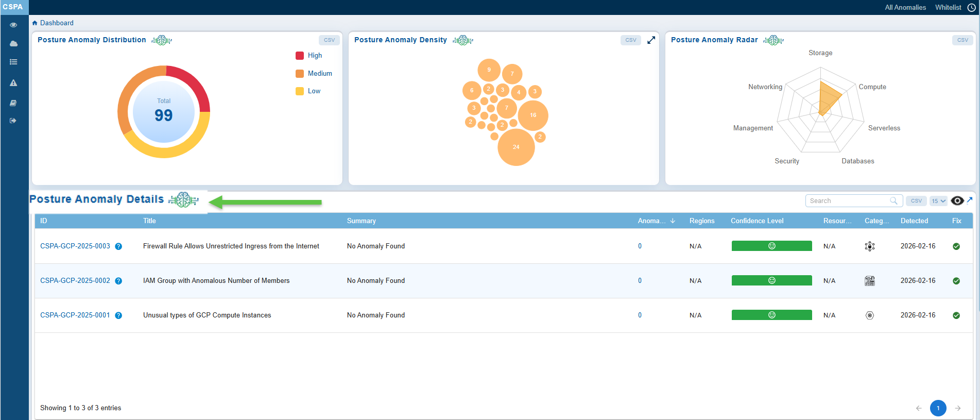Image resolution: width=980 pixels, height=420 pixels.
Task: Click the cloud icon in the sidebar
Action: pos(13,44)
